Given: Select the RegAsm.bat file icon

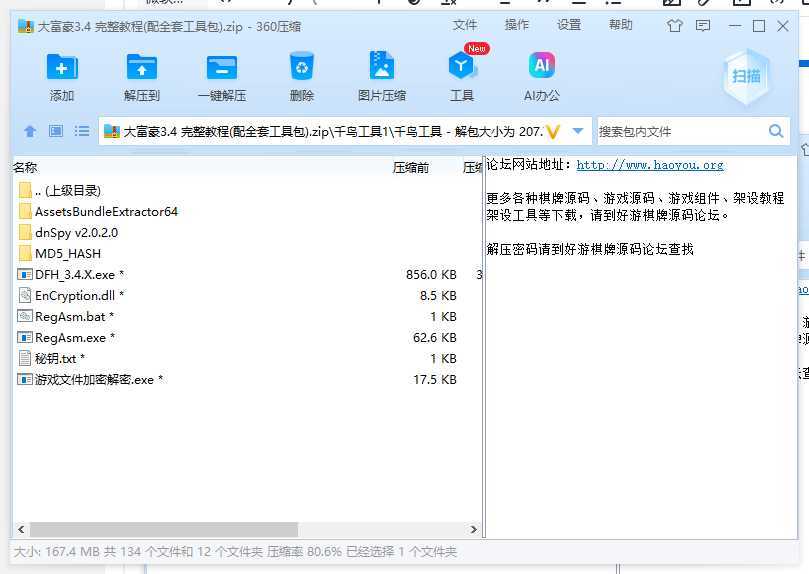Looking at the screenshot, I should 25,316.
